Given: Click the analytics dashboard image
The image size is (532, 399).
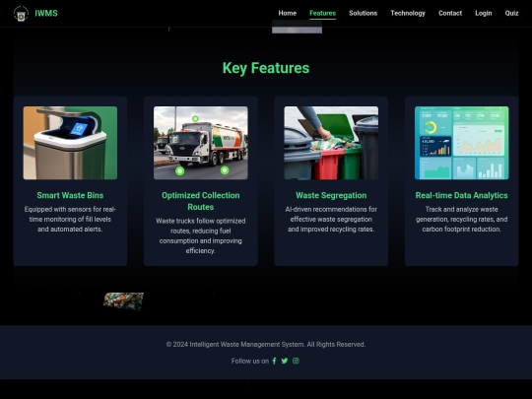Looking at the screenshot, I should tap(462, 143).
